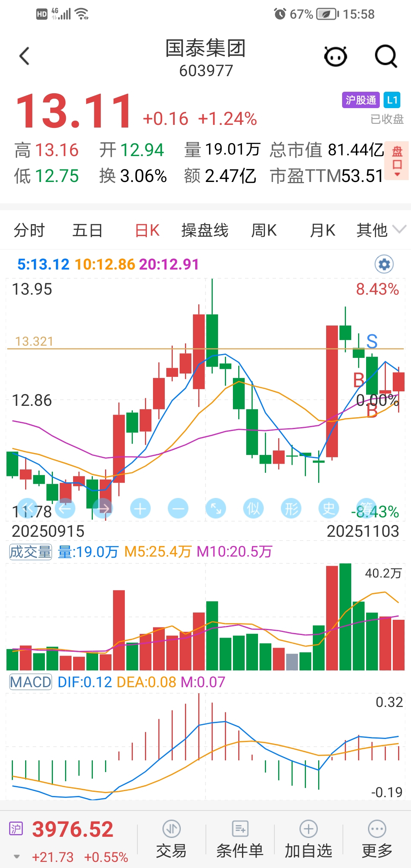
Task: Tap the battery status icon
Action: point(328,14)
